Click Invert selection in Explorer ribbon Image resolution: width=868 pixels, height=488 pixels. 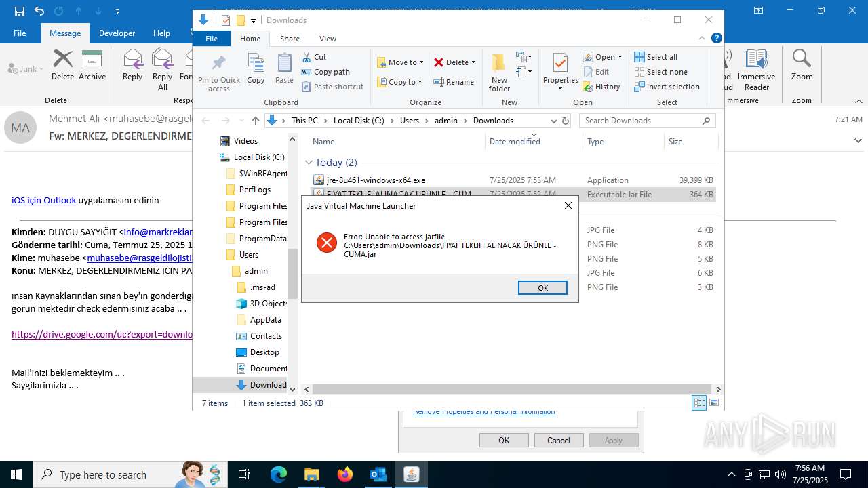click(x=667, y=87)
